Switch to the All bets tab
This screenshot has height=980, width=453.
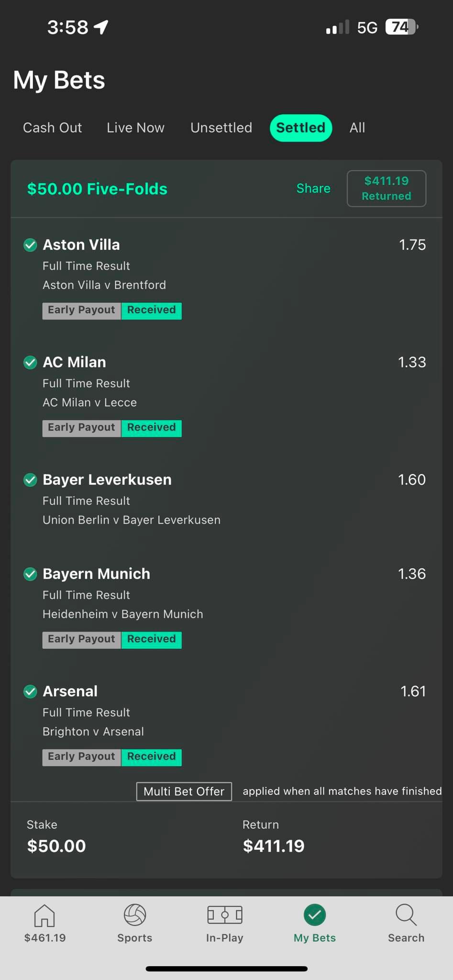tap(357, 128)
